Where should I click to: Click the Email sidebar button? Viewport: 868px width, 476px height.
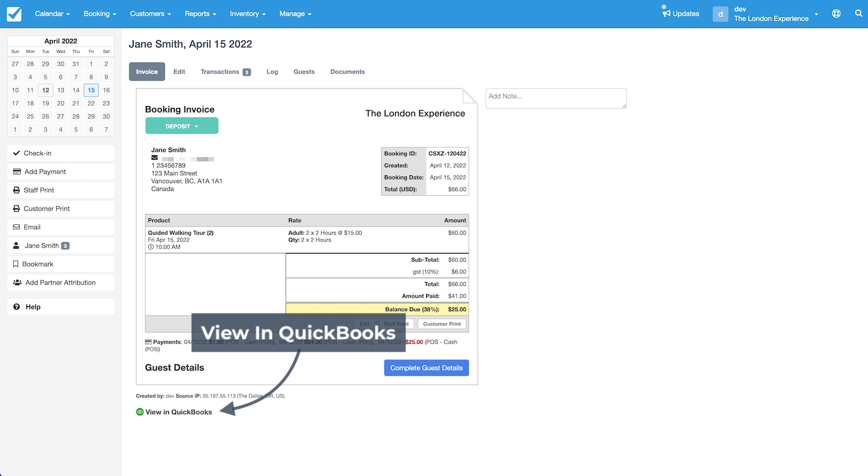pyautogui.click(x=61, y=227)
